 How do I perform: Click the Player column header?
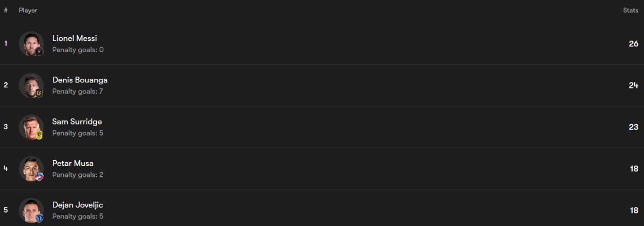pyautogui.click(x=28, y=11)
